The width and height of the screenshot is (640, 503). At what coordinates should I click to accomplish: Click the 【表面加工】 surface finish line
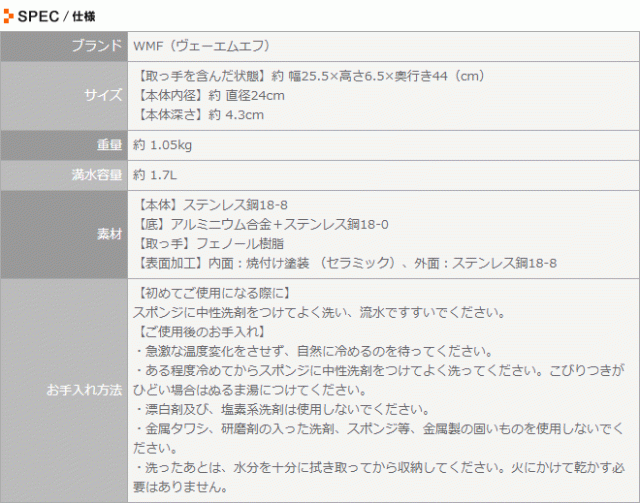click(344, 263)
